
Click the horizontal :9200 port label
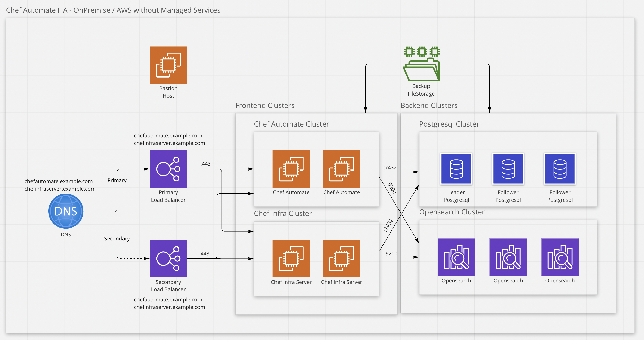391,254
